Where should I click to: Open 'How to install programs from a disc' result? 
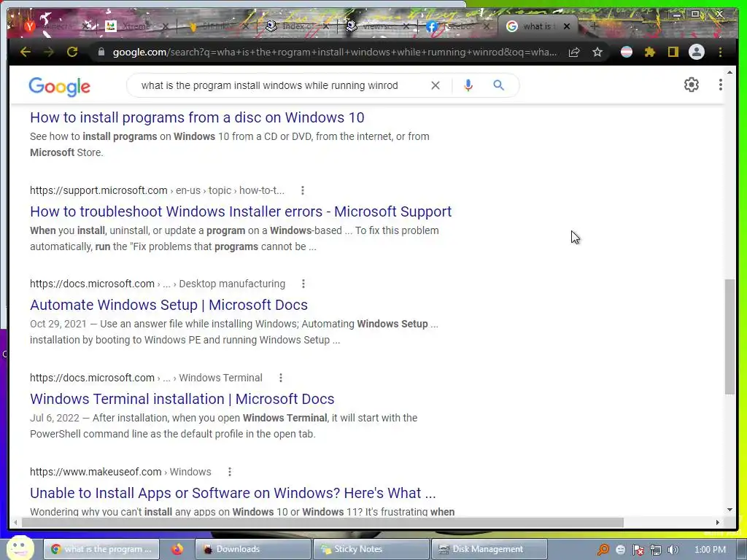[x=197, y=117]
